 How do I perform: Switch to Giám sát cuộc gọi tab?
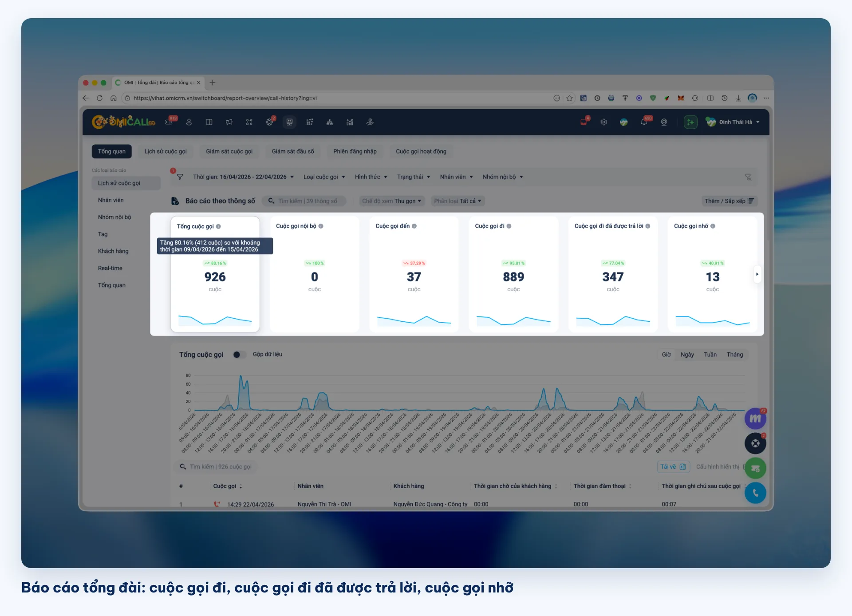coord(229,151)
